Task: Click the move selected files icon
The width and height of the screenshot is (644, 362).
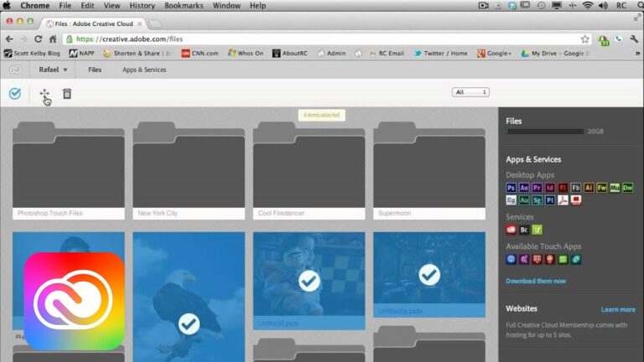Action: click(44, 94)
